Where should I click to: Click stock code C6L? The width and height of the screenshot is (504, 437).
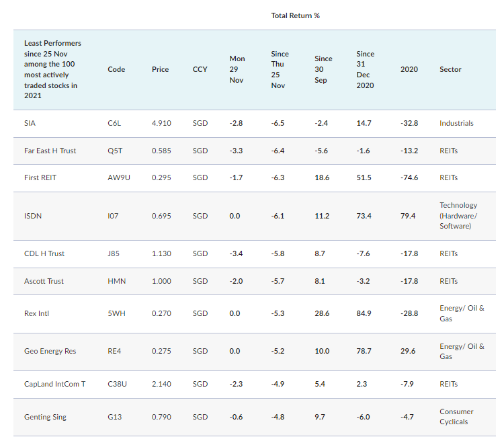(114, 124)
